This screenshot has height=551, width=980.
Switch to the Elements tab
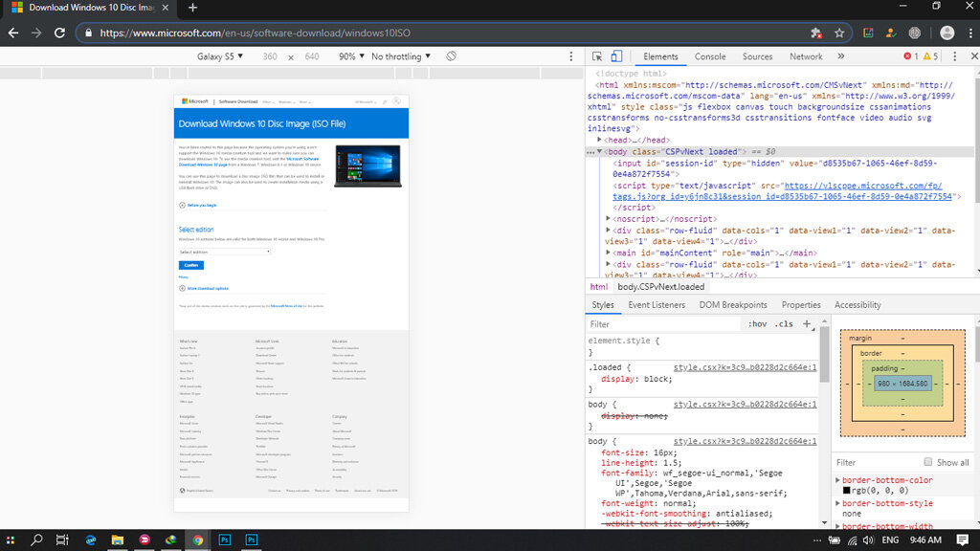point(660,56)
